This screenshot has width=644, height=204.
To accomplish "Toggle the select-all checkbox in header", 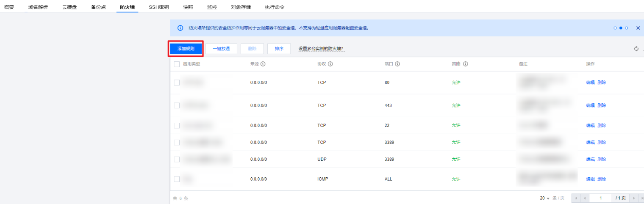I will [177, 64].
